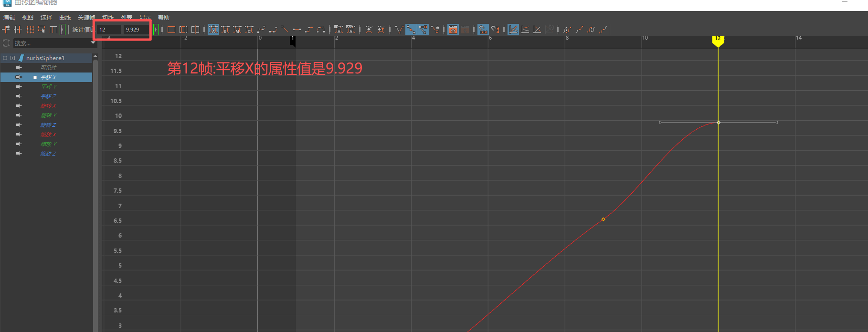
Task: Click the frame value field showing 12
Action: tap(109, 30)
